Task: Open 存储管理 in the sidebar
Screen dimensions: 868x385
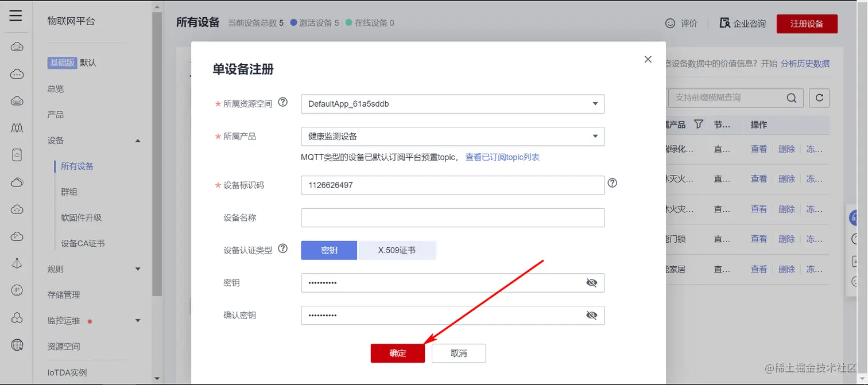Action: point(64,295)
